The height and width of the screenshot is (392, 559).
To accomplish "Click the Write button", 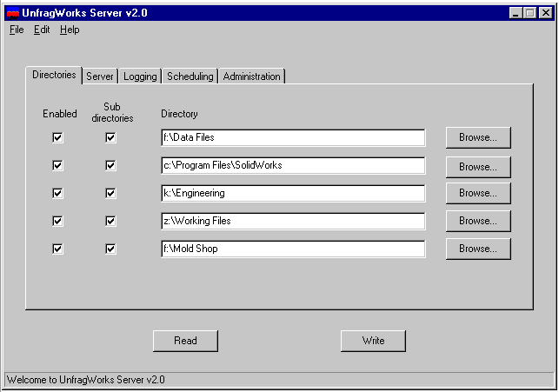I will pyautogui.click(x=373, y=341).
